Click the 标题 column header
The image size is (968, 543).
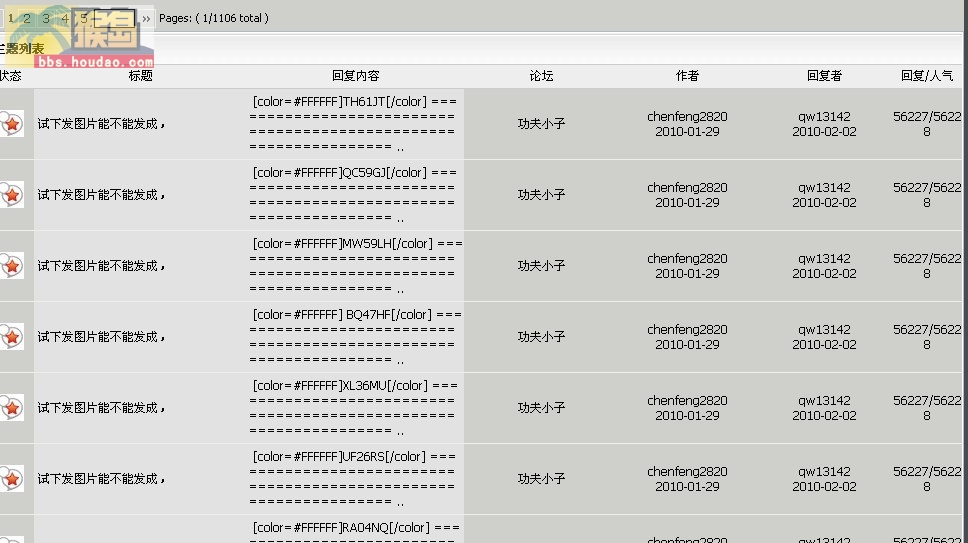[x=140, y=76]
